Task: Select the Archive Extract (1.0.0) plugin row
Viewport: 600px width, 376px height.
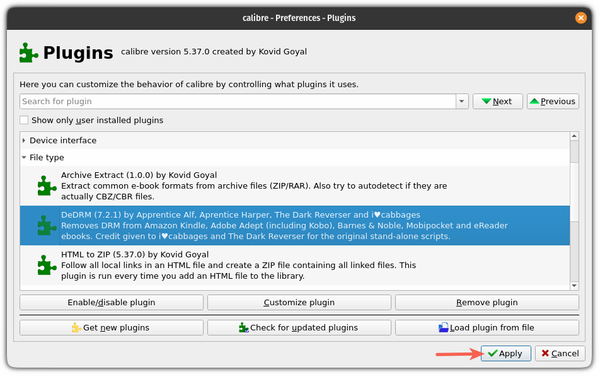Action: [x=295, y=186]
